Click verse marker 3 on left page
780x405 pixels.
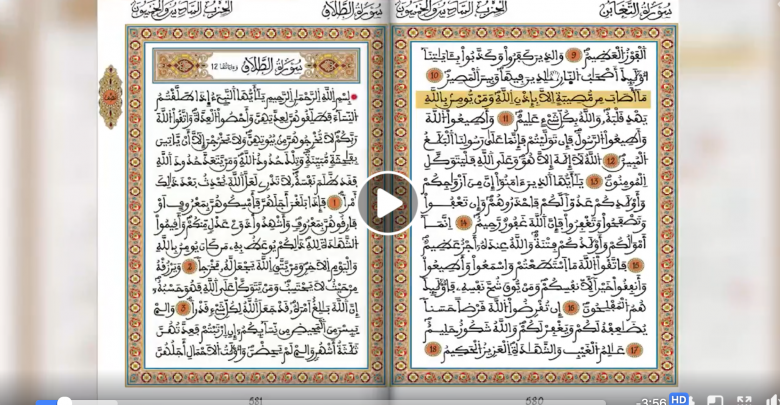click(x=183, y=309)
